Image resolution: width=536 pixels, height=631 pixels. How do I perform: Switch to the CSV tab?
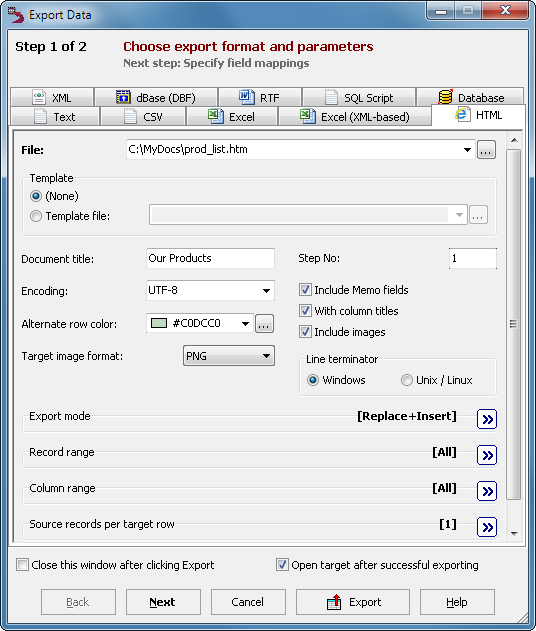point(143,117)
